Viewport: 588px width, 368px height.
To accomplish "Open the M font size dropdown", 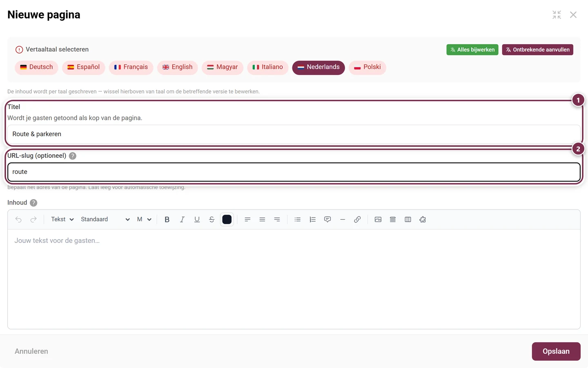I will coord(144,220).
